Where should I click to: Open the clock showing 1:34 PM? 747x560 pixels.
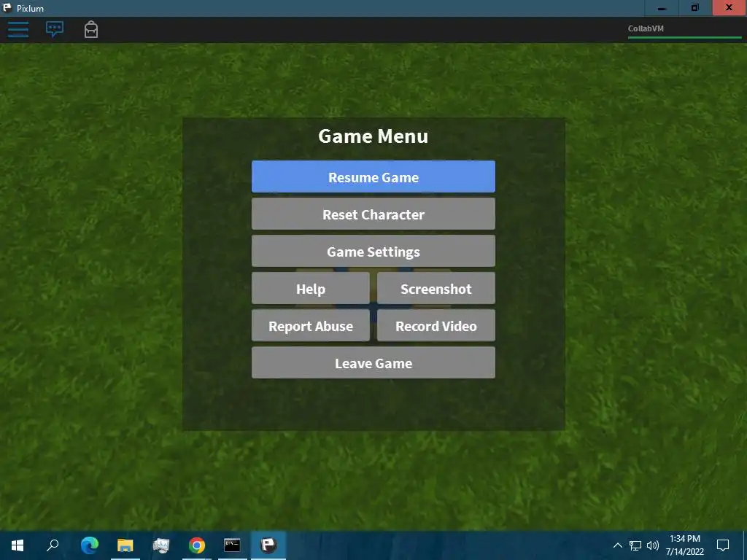(684, 545)
